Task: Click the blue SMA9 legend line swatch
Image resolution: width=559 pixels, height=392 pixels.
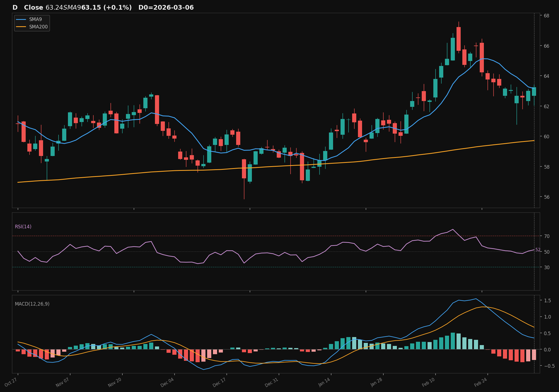Action: tap(21, 19)
